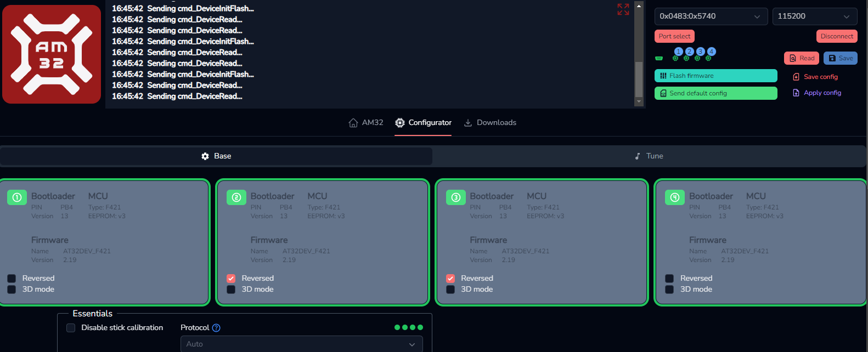Click the ESC 4 card number badge
868x352 pixels.
tap(675, 197)
